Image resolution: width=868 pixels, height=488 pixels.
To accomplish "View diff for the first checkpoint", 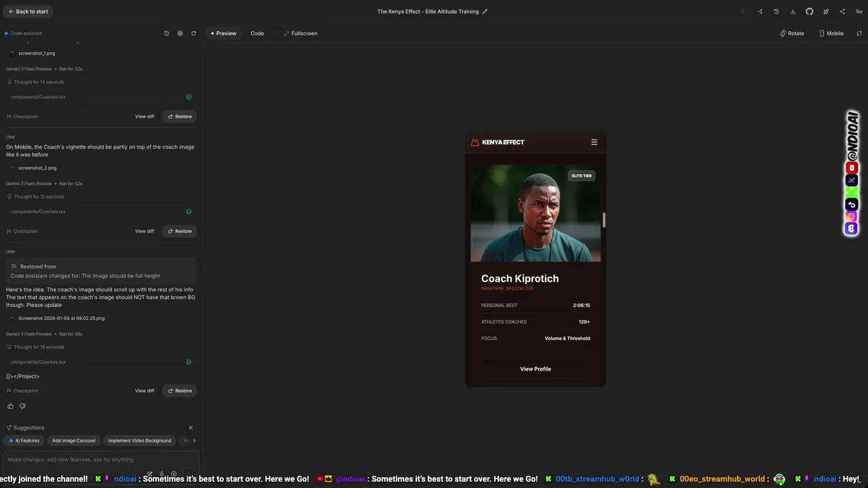I will (x=144, y=117).
